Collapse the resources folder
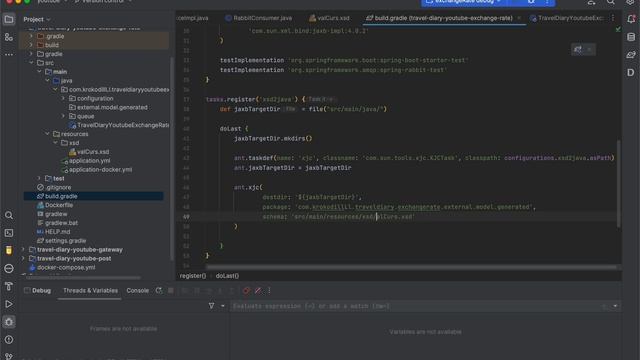The height and width of the screenshot is (360, 640). pos(47,134)
